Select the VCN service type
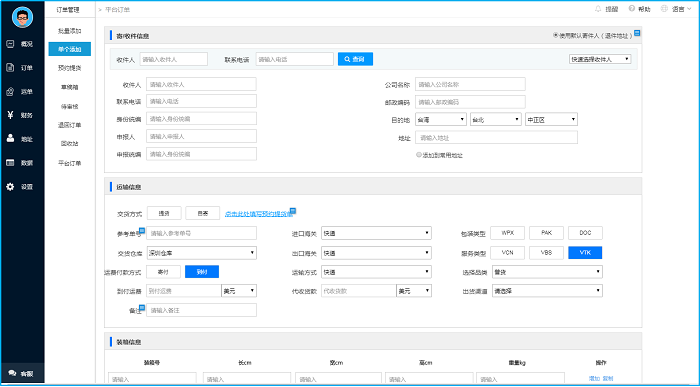The height and width of the screenshot is (387, 700). [507, 253]
